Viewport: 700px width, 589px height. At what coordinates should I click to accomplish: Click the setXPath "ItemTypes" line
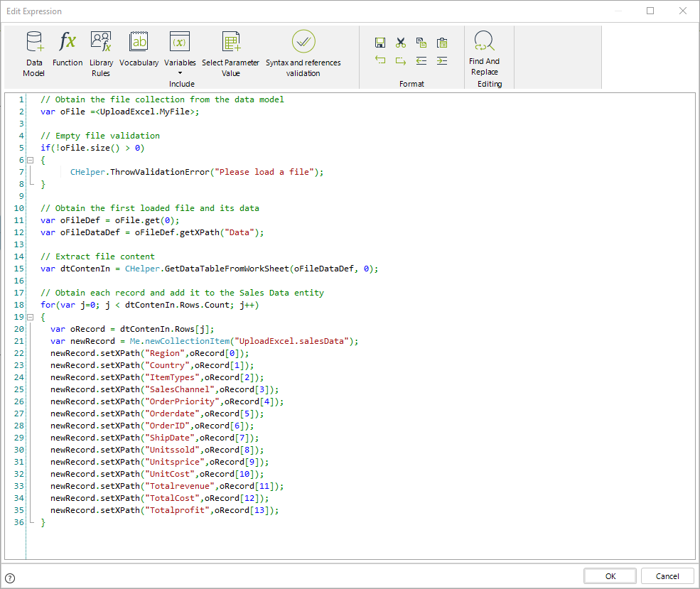(x=157, y=377)
